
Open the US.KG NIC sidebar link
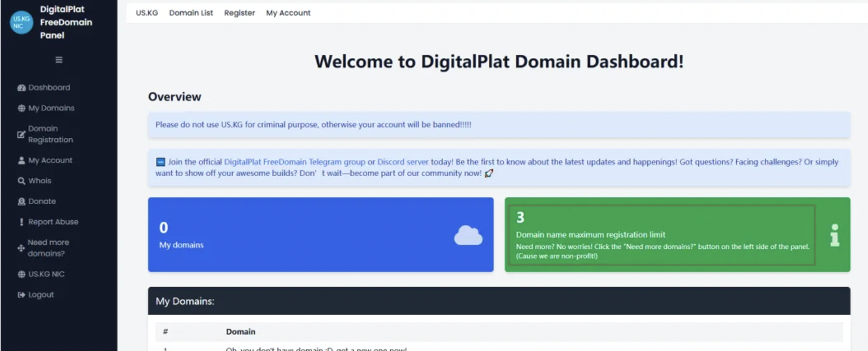pos(46,275)
